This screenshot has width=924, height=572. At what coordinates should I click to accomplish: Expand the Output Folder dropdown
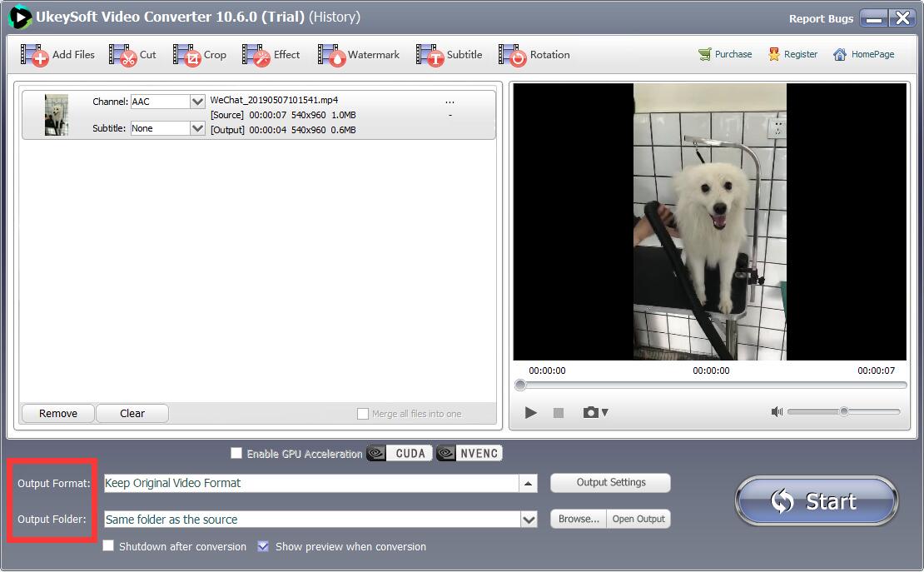[530, 519]
